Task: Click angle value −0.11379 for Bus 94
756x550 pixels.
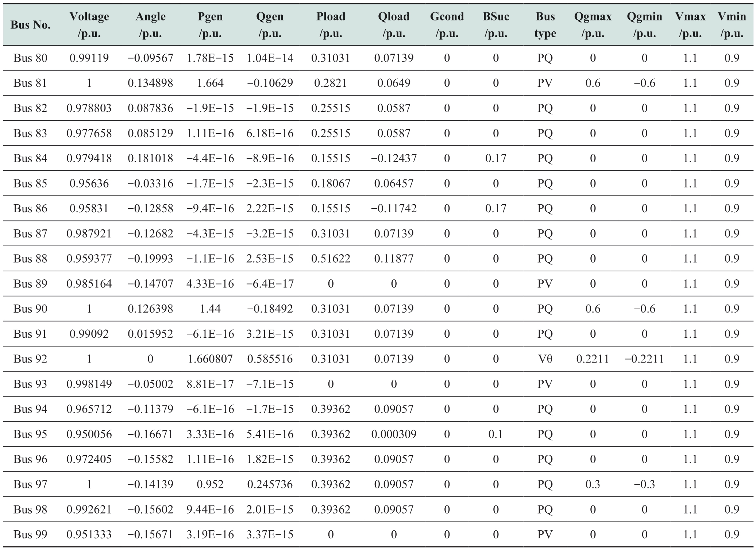Action: (x=150, y=409)
